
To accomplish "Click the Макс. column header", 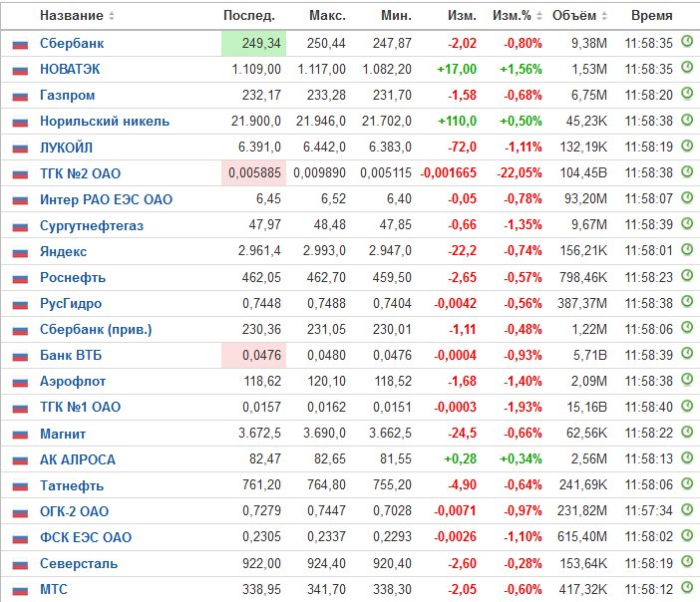I will tap(327, 16).
